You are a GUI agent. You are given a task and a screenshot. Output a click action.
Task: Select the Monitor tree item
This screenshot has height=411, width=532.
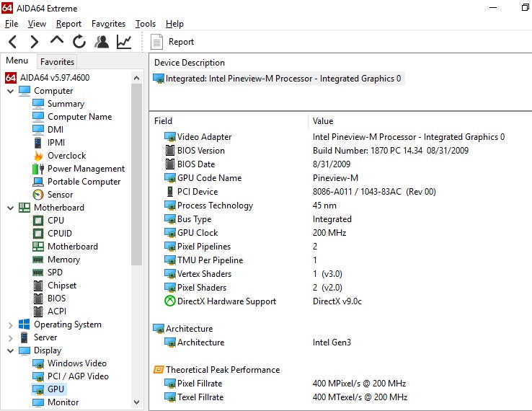pyautogui.click(x=56, y=402)
